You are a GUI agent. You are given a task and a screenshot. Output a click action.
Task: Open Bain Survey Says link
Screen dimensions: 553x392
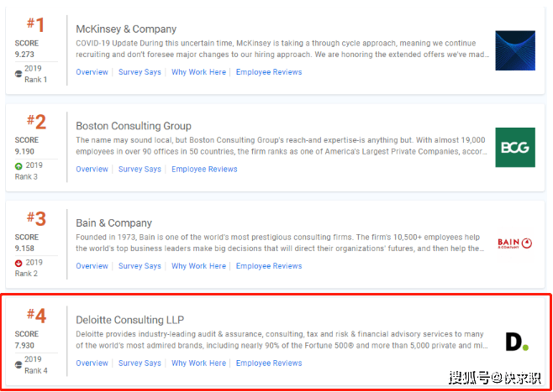(x=140, y=266)
